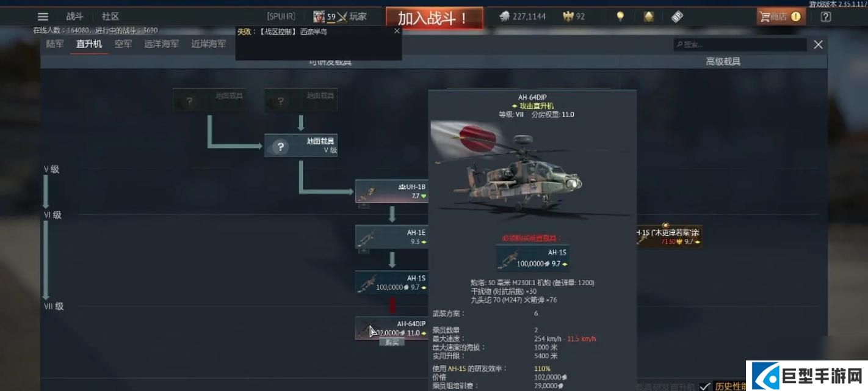Screen dimensions: 868x391
Task: Switch to the 空军 tab
Action: click(x=123, y=44)
